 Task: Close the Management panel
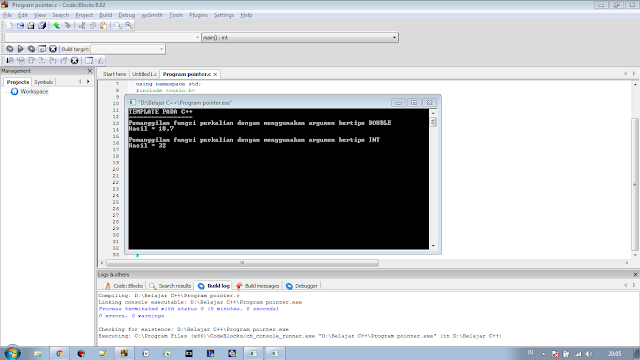point(90,71)
